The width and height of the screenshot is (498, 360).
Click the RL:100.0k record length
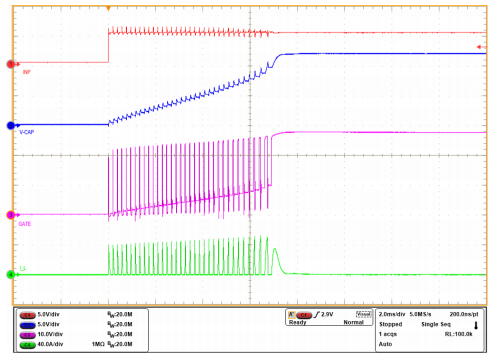click(x=459, y=334)
